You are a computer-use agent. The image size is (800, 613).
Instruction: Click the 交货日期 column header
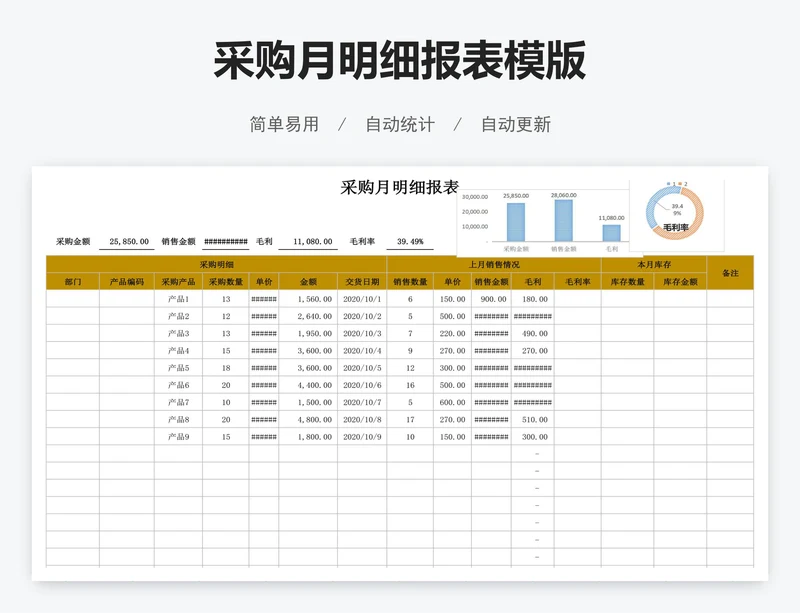[x=362, y=282]
